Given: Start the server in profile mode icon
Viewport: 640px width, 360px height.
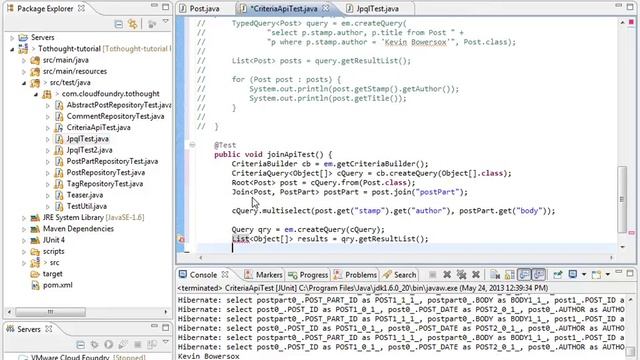Looking at the screenshot, I should pos(123,345).
